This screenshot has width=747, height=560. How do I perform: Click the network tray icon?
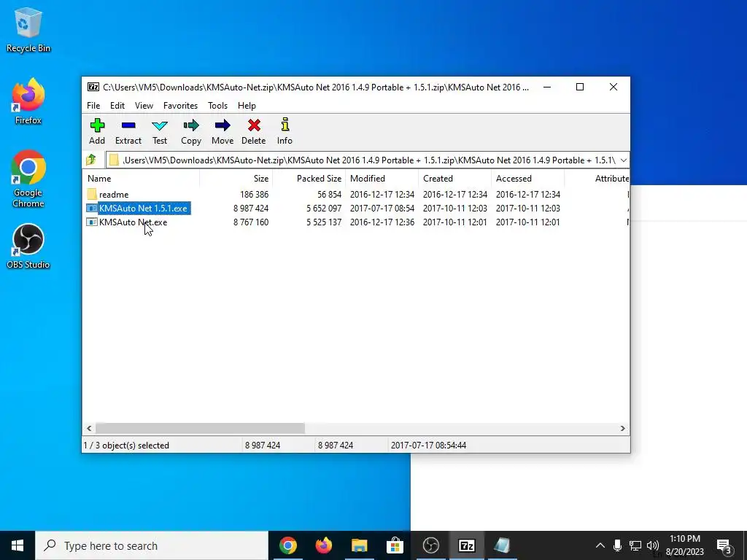(635, 545)
